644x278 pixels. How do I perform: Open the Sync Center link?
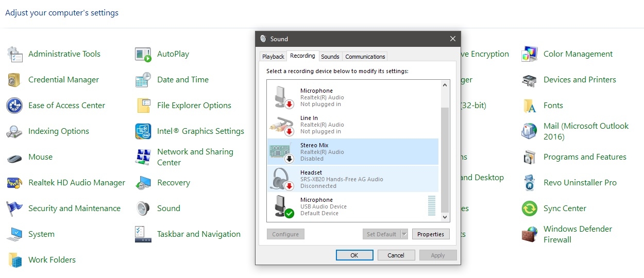(565, 208)
